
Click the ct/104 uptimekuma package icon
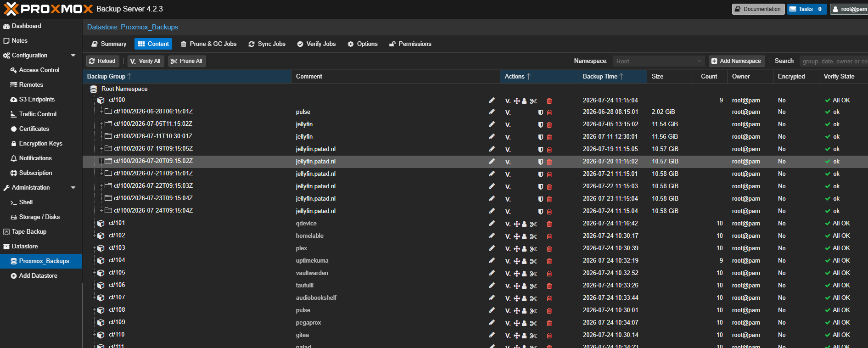(x=101, y=261)
